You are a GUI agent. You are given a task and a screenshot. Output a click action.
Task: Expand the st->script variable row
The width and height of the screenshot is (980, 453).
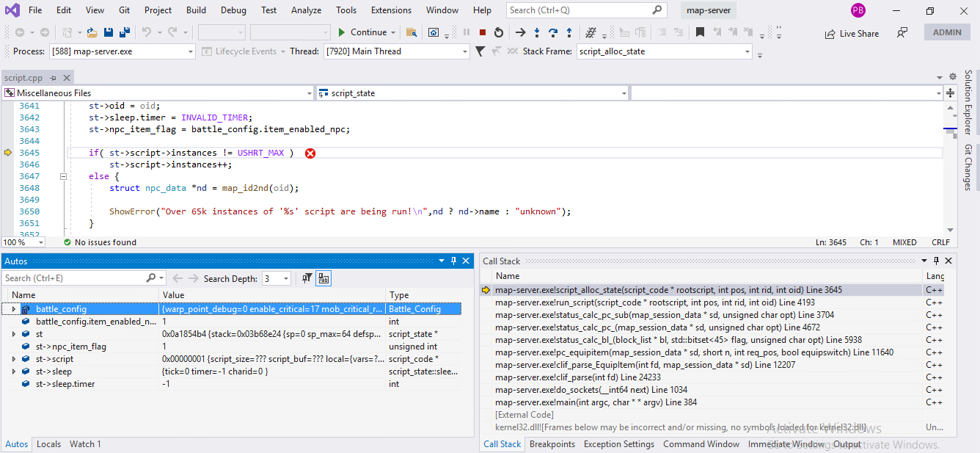click(x=14, y=359)
